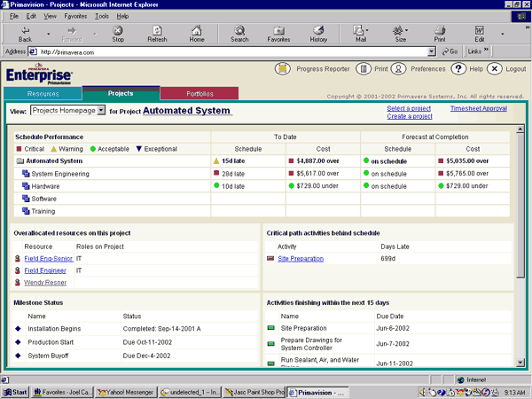Open the Preferences person icon
This screenshot has width=532, height=399.
(x=398, y=69)
